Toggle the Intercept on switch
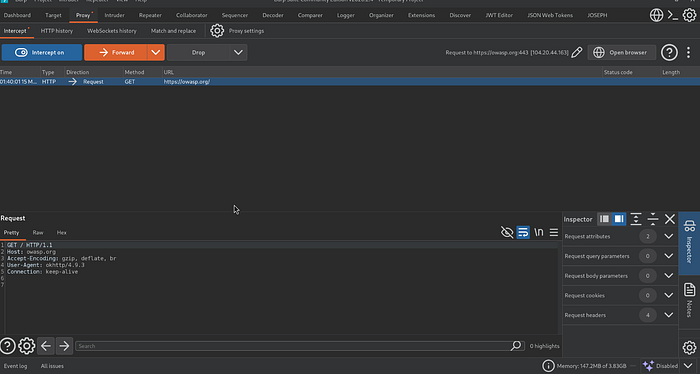 pos(42,52)
